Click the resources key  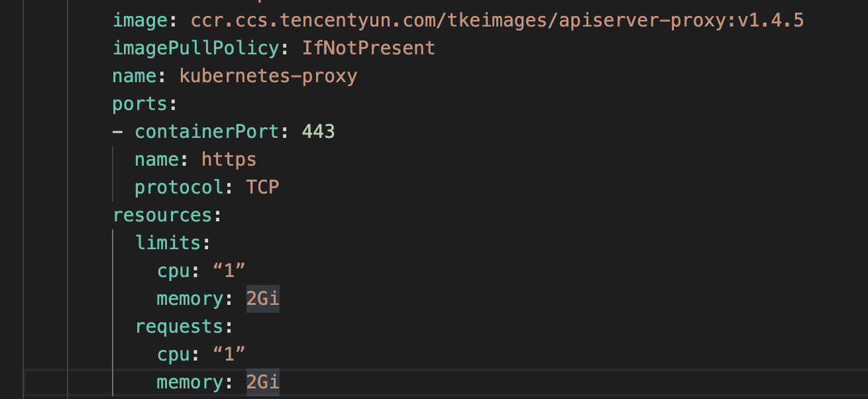pyautogui.click(x=162, y=215)
